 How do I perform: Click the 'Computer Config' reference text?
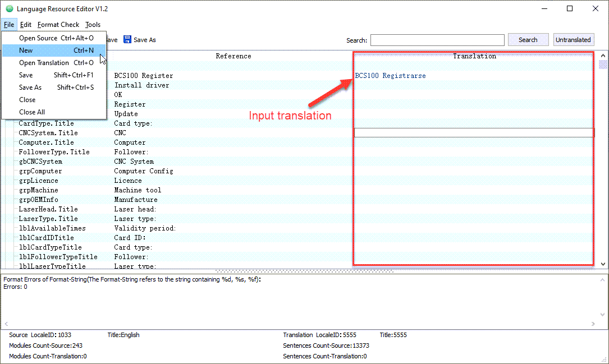[x=143, y=171]
